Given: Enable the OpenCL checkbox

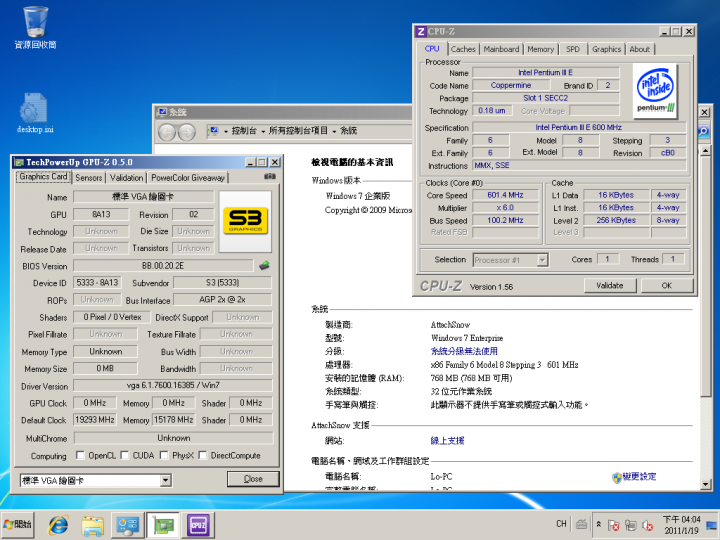Looking at the screenshot, I should point(80,455).
